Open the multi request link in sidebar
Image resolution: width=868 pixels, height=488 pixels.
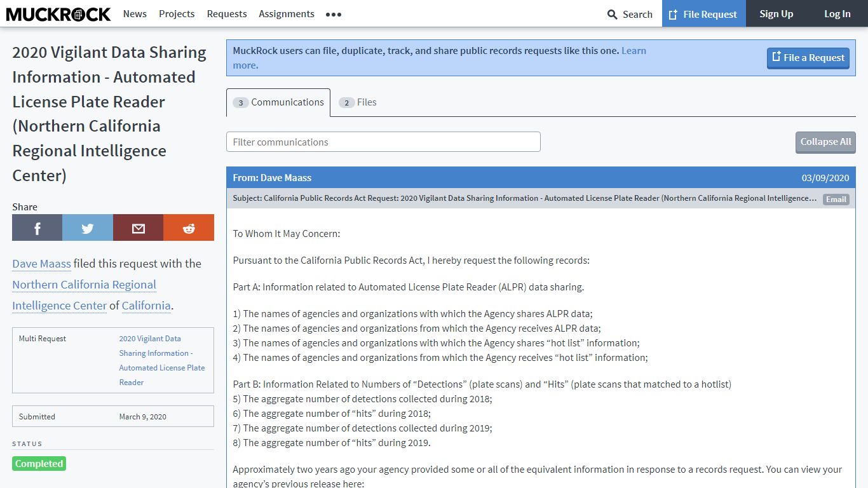pyautogui.click(x=162, y=360)
